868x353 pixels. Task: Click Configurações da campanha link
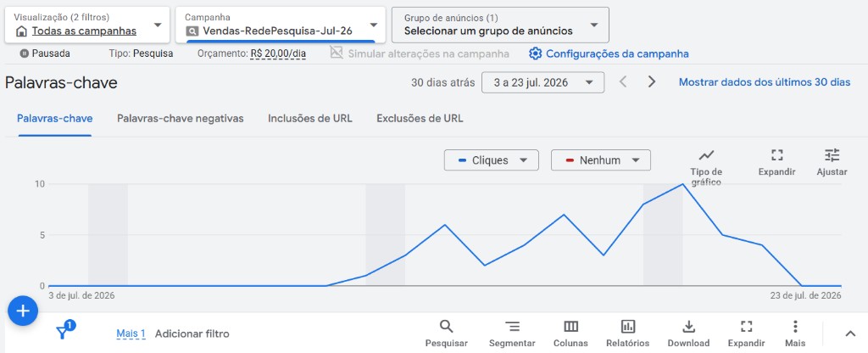(609, 53)
